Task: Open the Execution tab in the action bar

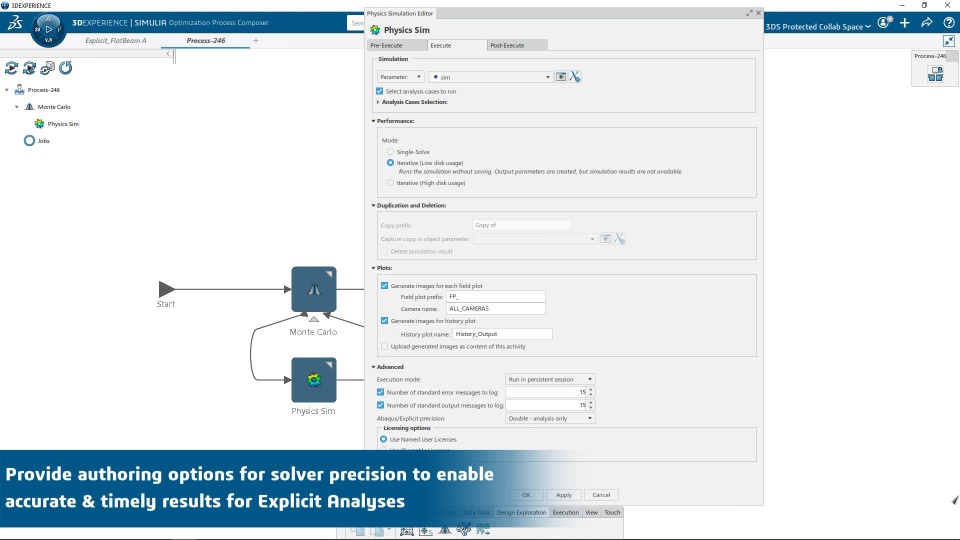Action: [566, 512]
